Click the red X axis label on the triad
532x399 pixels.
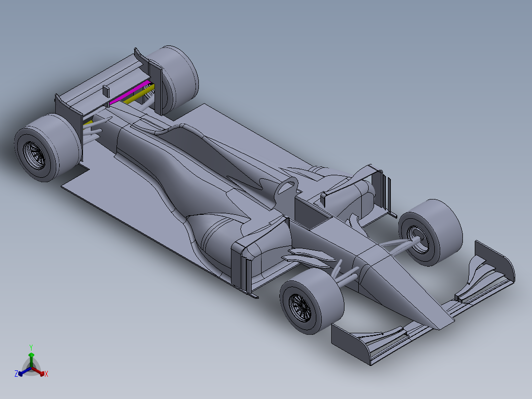46,373
